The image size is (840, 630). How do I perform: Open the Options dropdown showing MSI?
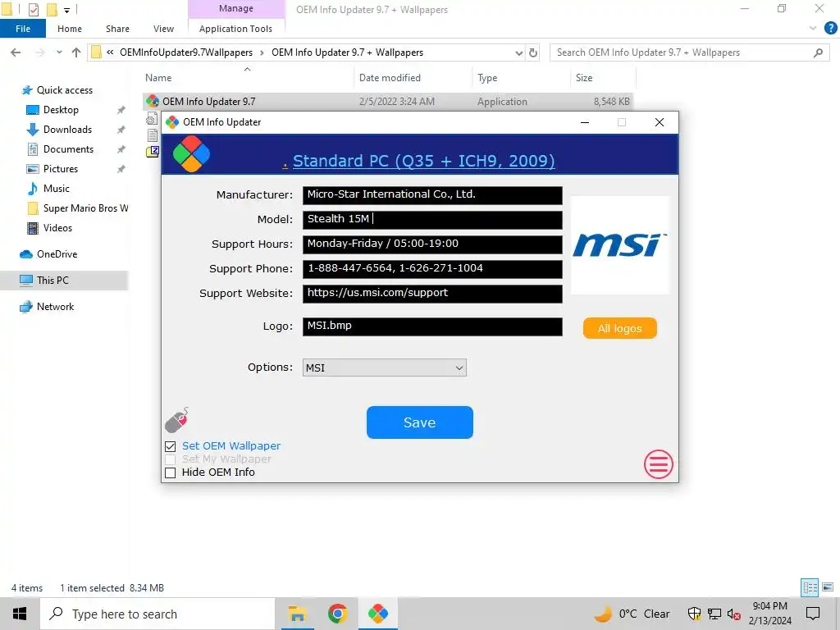click(384, 367)
